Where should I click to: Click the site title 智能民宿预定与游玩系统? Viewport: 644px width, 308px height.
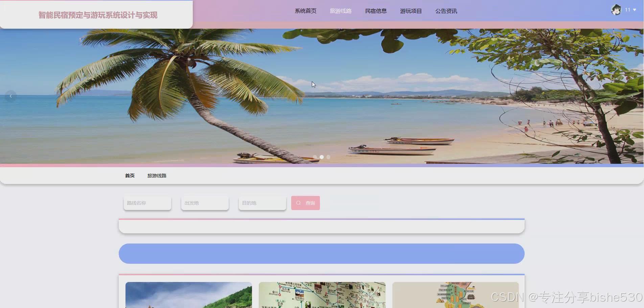tap(98, 15)
